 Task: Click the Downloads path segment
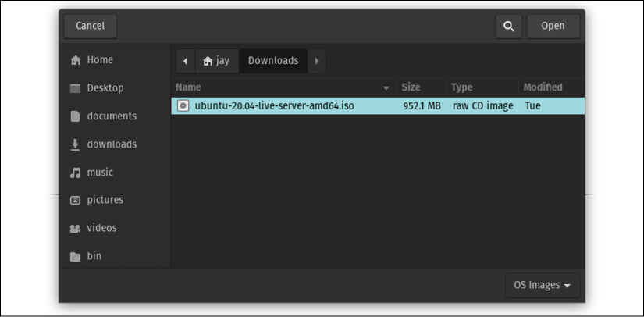coord(273,61)
